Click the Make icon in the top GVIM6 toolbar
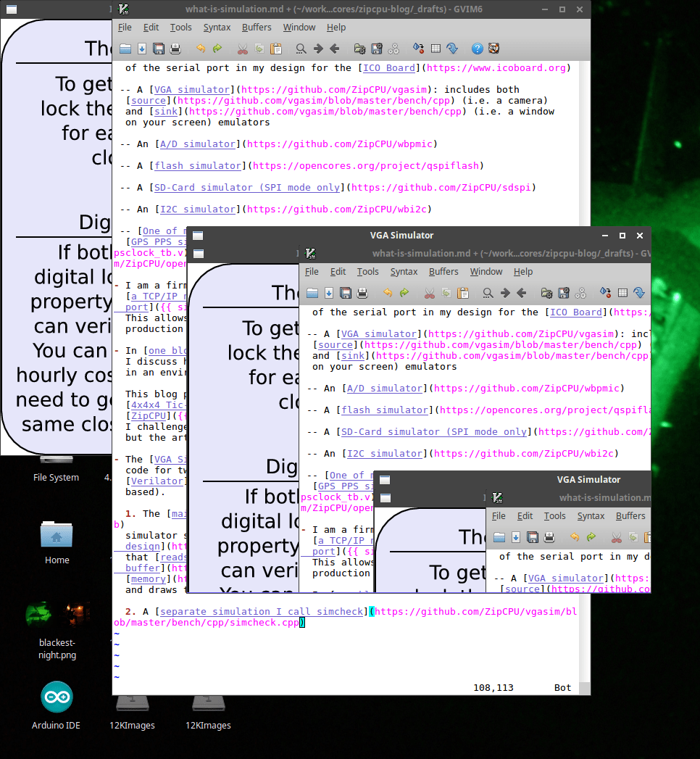Screen dimensions: 700x759 click(x=418, y=49)
